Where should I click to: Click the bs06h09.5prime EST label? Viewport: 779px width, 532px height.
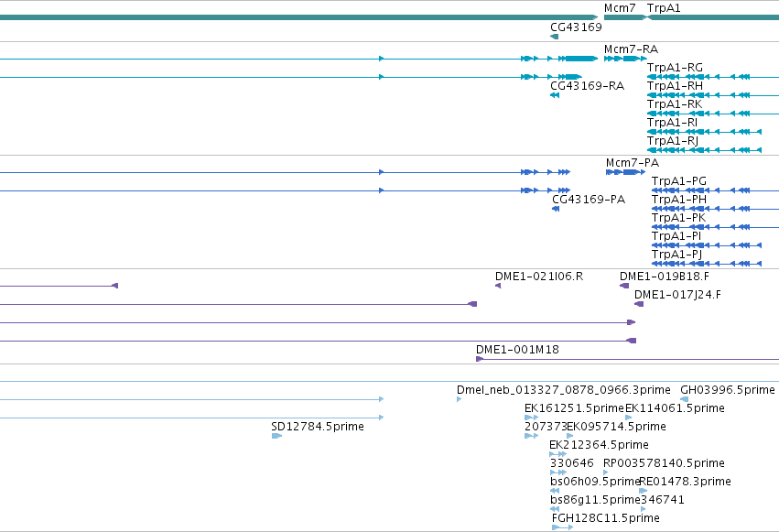click(595, 482)
